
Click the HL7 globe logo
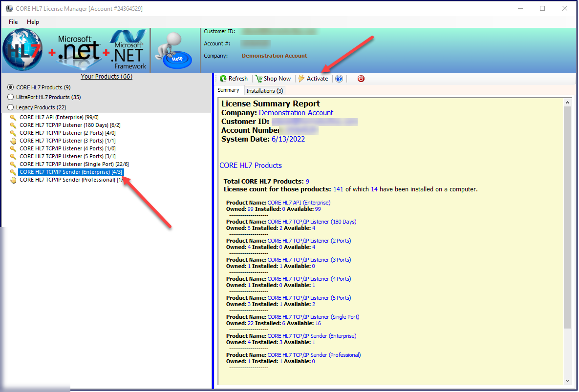pos(22,50)
